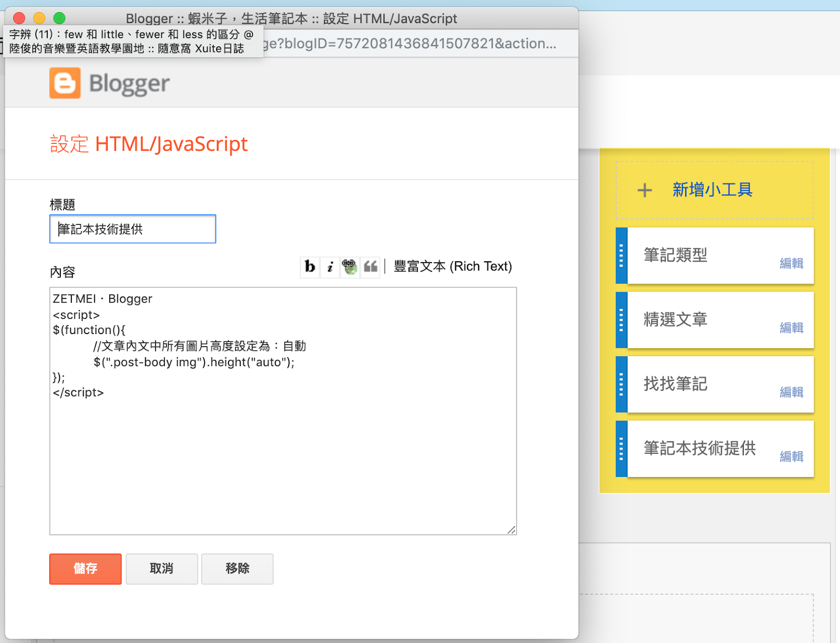Apply bold formatting with the b button
Image resolution: width=840 pixels, height=643 pixels.
click(x=310, y=267)
